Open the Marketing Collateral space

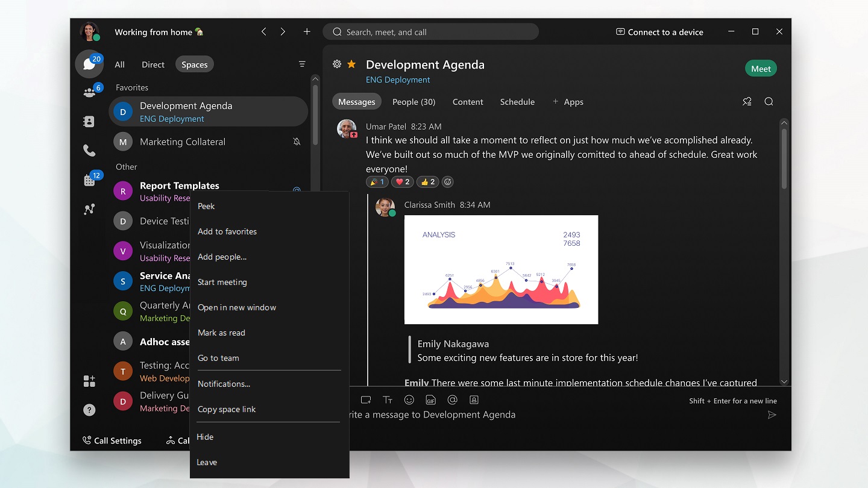208,142
